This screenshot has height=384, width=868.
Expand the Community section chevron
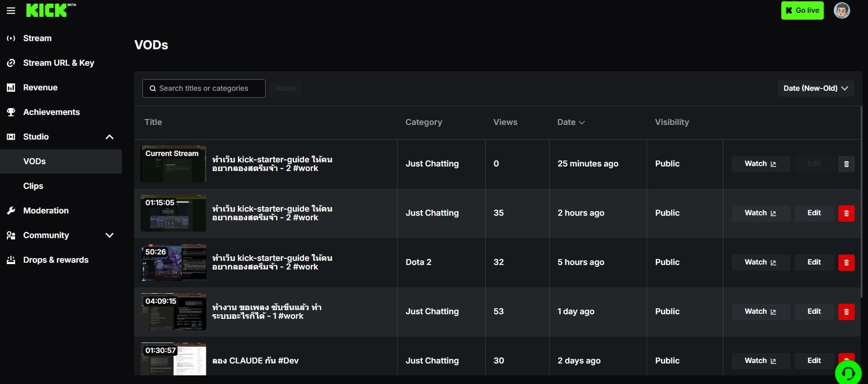[x=110, y=235]
